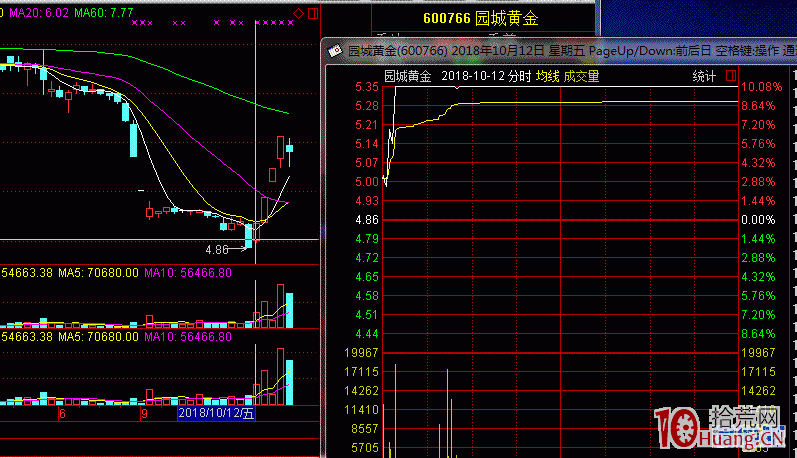Click the 5705 volume axis label
Image resolution: width=797 pixels, height=458 pixels.
[364, 447]
